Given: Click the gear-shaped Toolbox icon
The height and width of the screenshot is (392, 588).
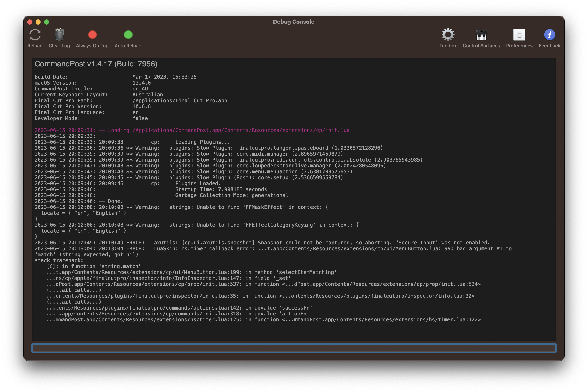Looking at the screenshot, I should coord(448,35).
